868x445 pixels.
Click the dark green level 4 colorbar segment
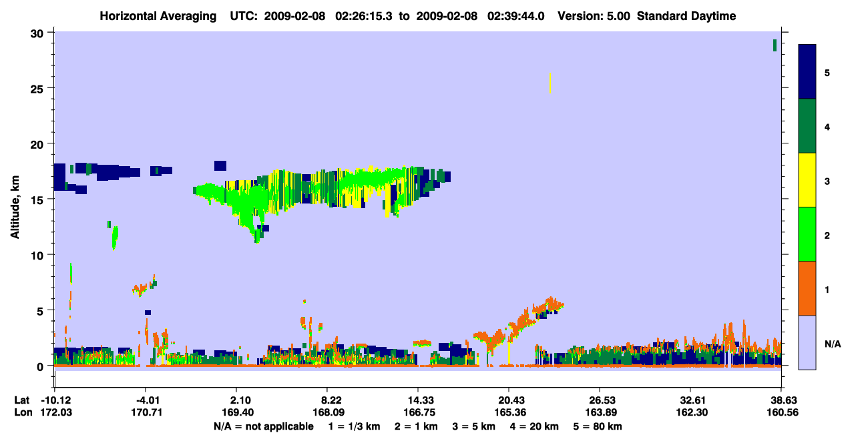[807, 126]
